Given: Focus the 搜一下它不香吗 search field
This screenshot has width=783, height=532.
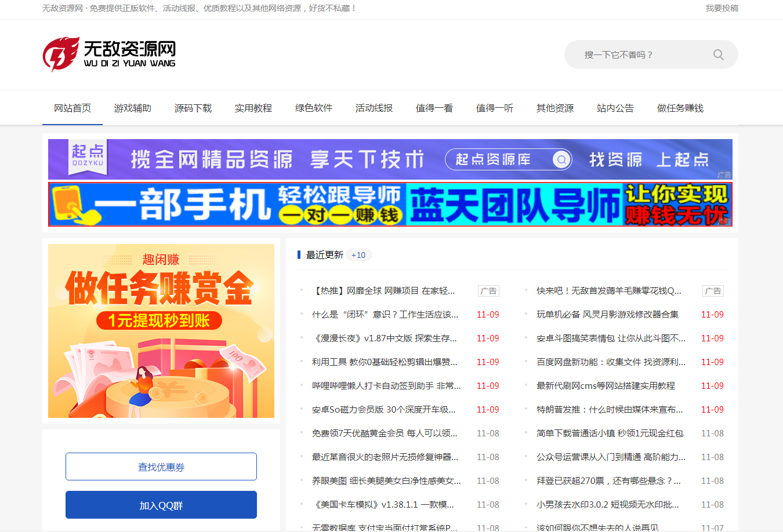Looking at the screenshot, I should [x=638, y=55].
